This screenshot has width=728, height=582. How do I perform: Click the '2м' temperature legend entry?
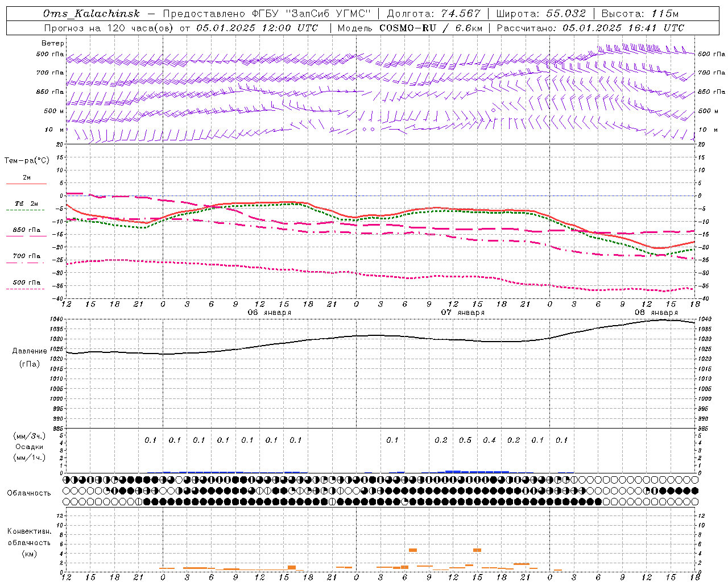27,177
